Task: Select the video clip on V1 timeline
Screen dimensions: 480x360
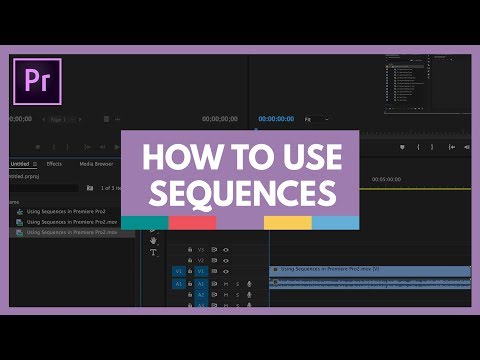Action: 370,271
